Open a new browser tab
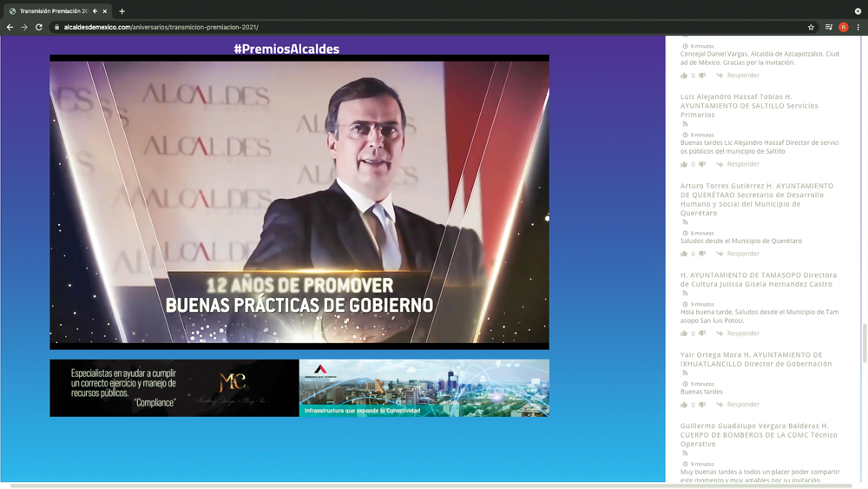 122,11
